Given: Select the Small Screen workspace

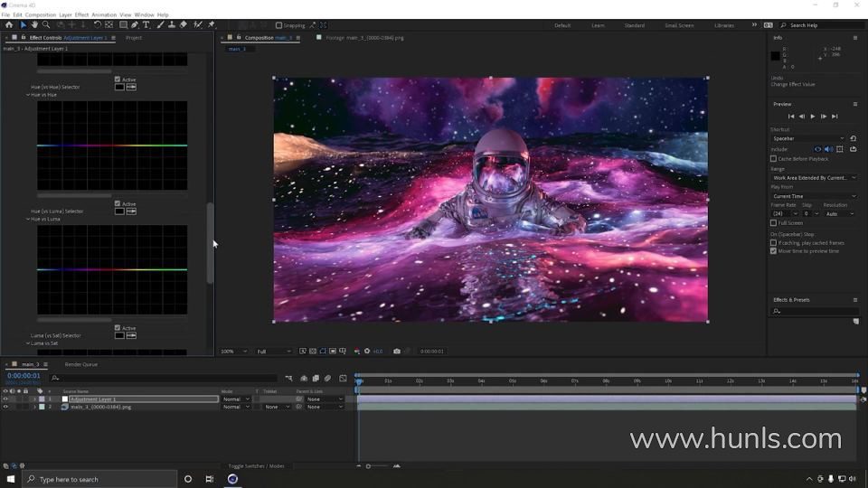Looking at the screenshot, I should tap(679, 25).
